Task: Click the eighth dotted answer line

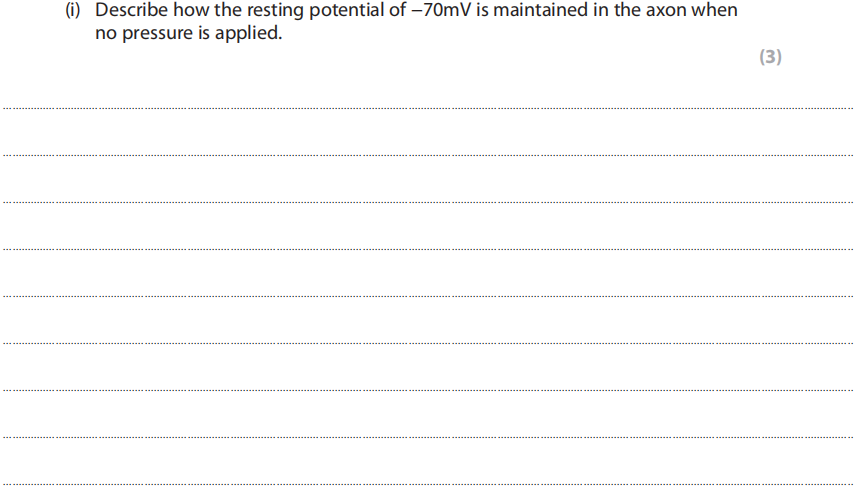Action: tap(428, 437)
